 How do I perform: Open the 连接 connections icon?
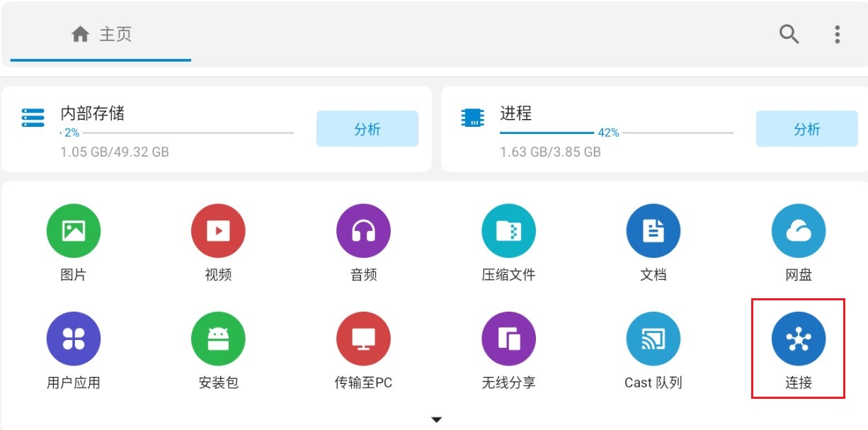pos(798,339)
